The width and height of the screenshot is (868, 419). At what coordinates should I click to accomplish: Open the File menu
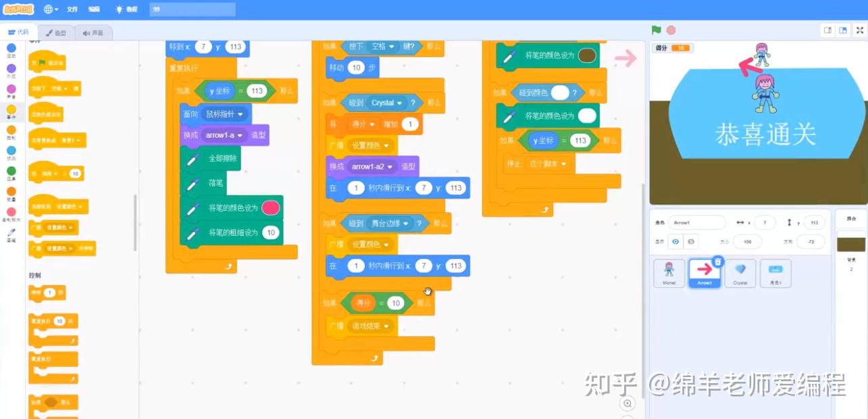pos(72,9)
